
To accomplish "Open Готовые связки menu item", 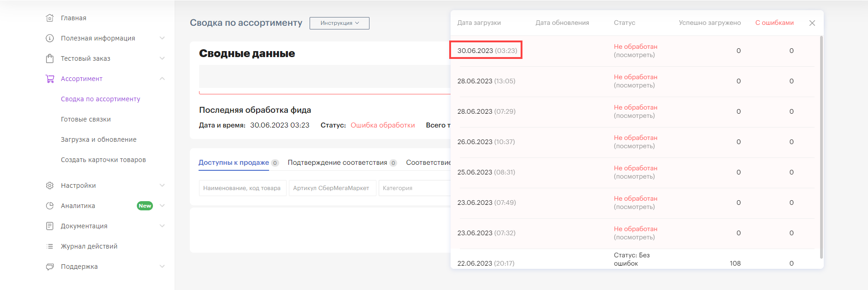I will click(86, 119).
